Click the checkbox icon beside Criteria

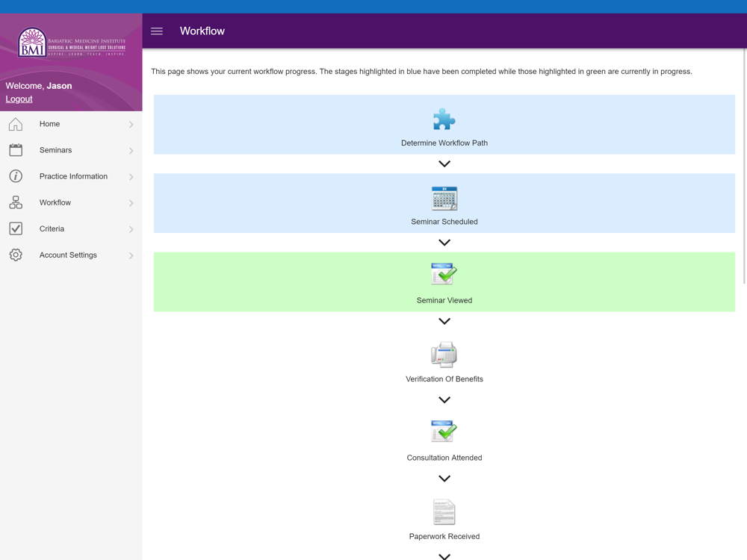[x=16, y=228]
